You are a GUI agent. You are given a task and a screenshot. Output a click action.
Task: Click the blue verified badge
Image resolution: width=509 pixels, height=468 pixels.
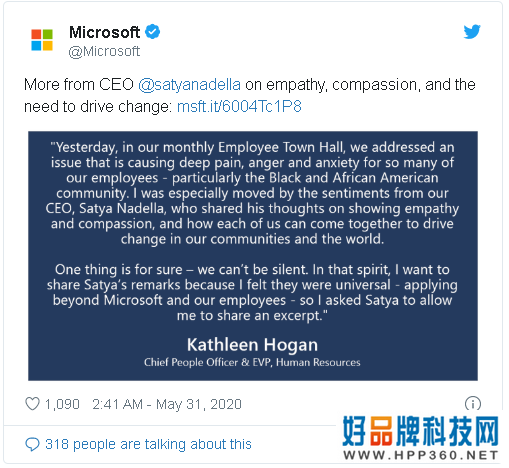point(153,32)
